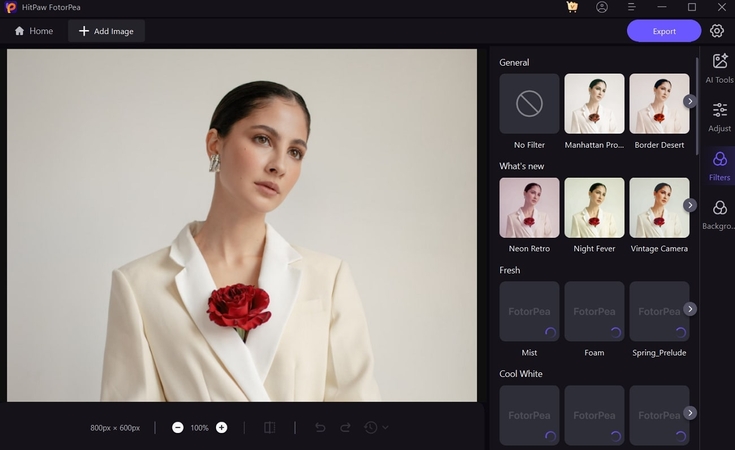Open the settings gear icon
This screenshot has width=735, height=450.
717,31
